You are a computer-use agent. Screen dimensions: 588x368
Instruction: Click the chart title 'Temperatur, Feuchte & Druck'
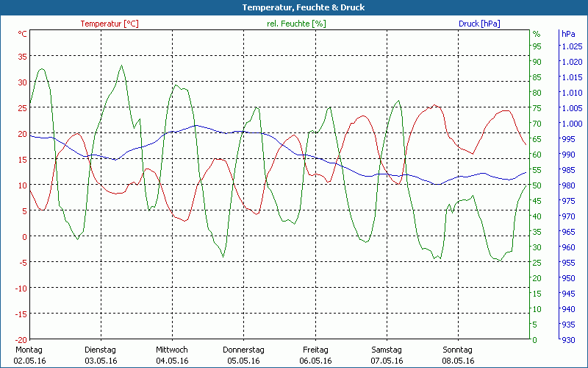(x=304, y=7)
